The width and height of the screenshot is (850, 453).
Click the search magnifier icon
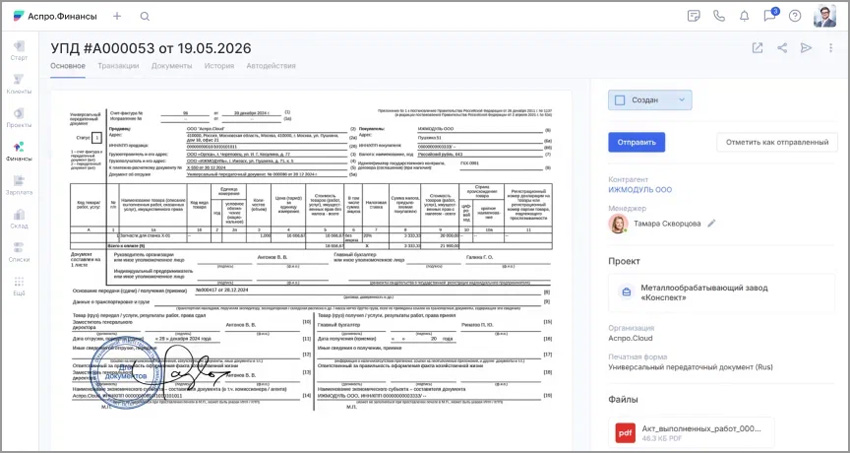tap(145, 16)
